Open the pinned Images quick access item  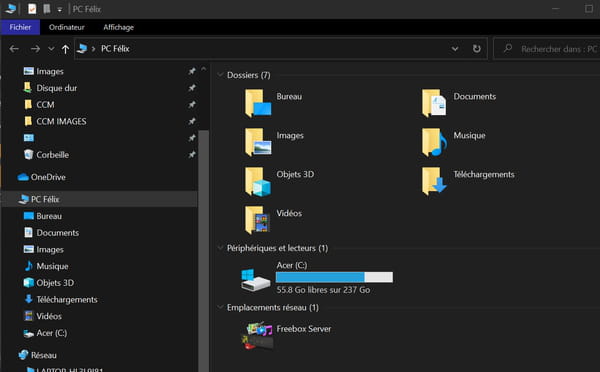(x=50, y=72)
